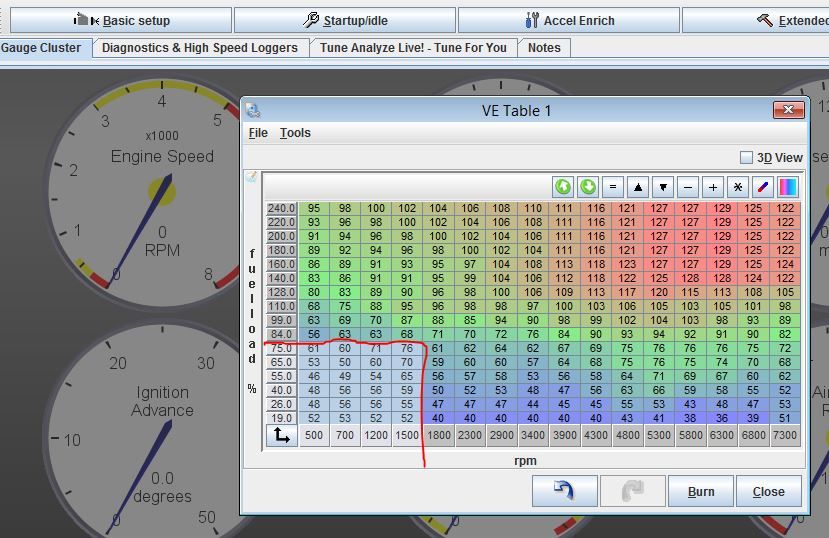Click the green up-arrow increase icon
The height and width of the screenshot is (538, 829).
tap(563, 187)
